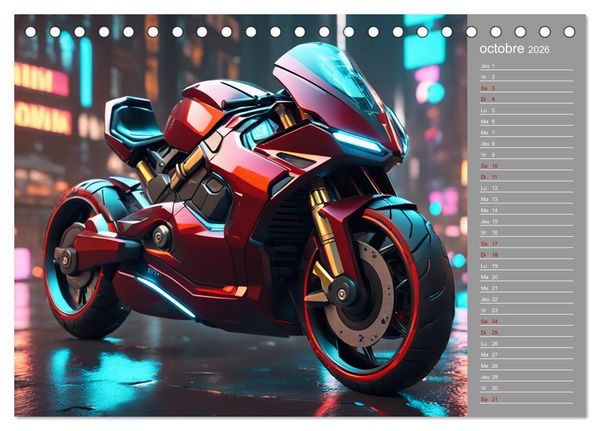Click the red 'Di 18' date row
Viewport: 600px width, 431px height.
coord(527,255)
